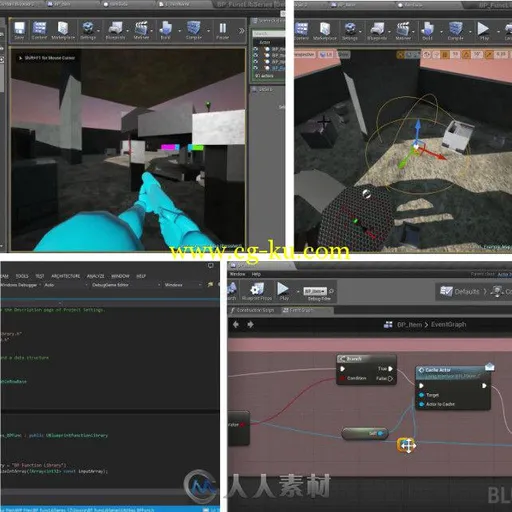Open ARCHITECTURE menu in Visual Studio
512x512 pixels.
click(66, 276)
